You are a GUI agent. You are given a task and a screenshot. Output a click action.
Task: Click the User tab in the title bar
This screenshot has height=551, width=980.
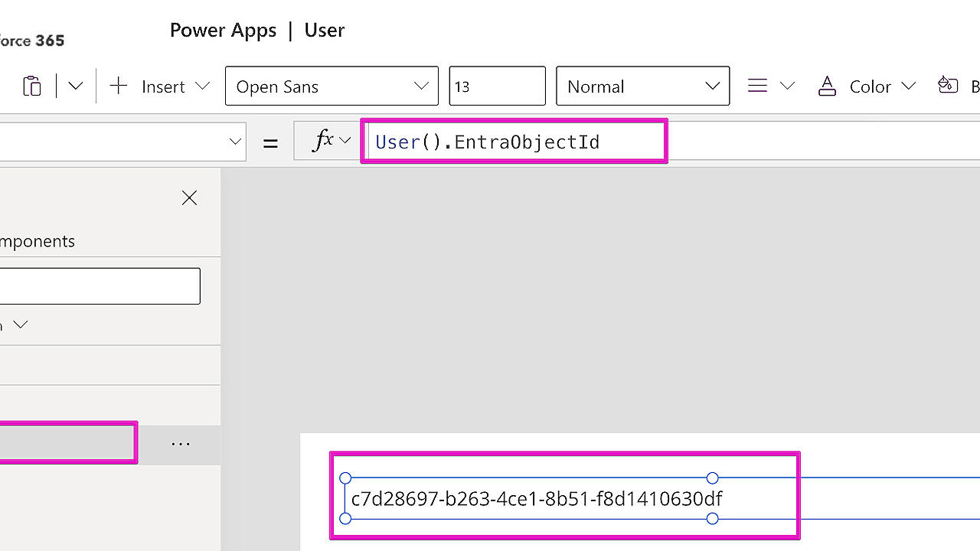[x=324, y=31]
